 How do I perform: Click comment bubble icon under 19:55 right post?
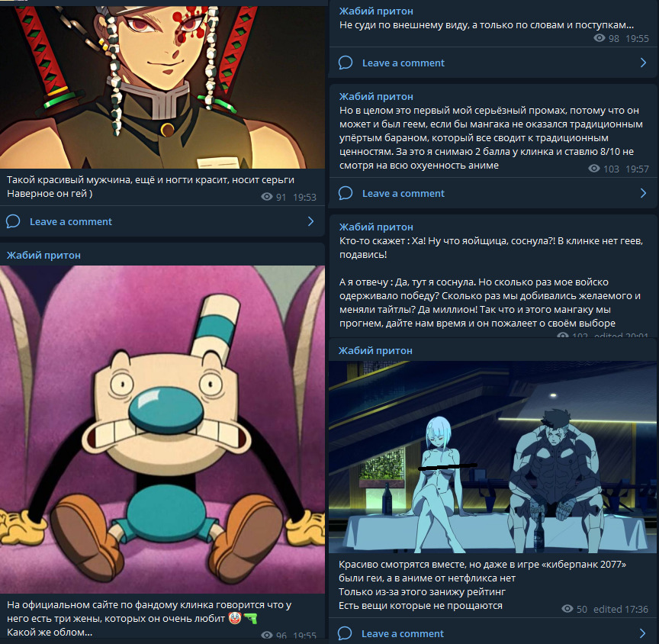click(346, 63)
